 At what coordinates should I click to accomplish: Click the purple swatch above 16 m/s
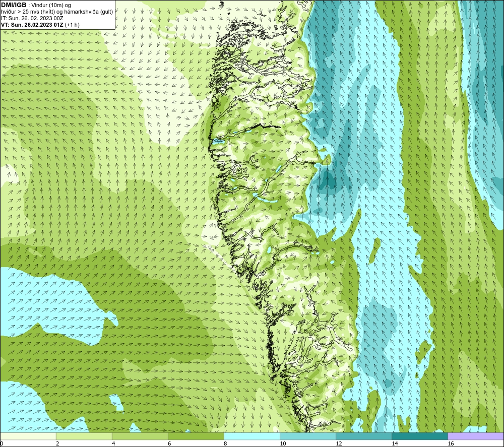(476, 436)
